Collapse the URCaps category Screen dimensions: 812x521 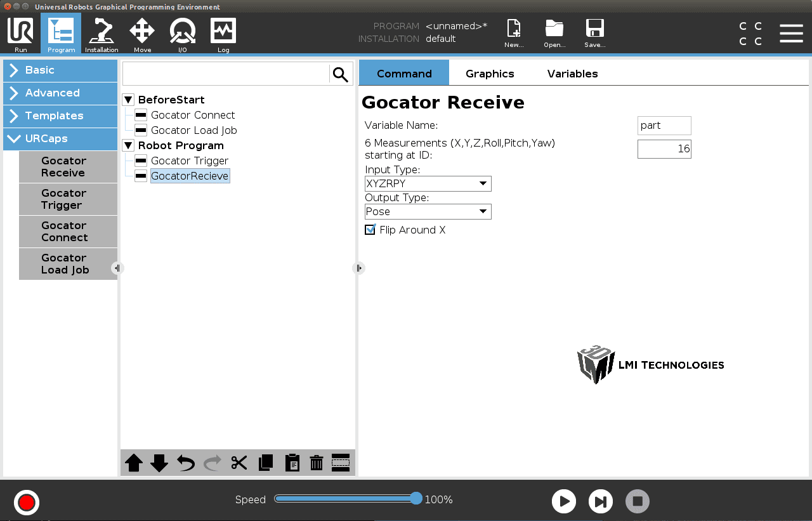(60, 139)
